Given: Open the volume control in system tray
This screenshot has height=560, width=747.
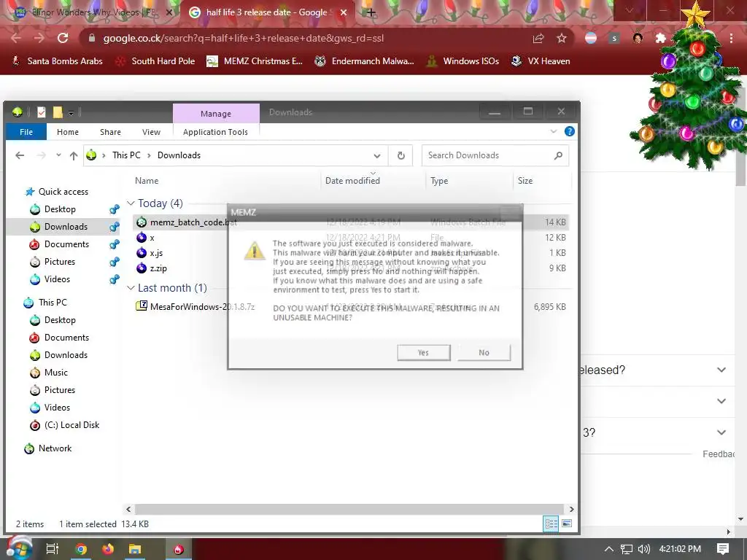Looking at the screenshot, I should pyautogui.click(x=644, y=549).
